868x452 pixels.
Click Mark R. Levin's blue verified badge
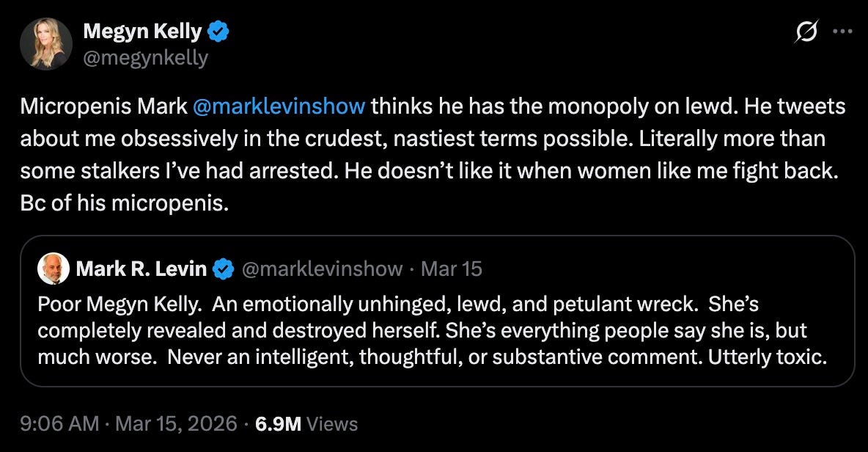coord(222,269)
